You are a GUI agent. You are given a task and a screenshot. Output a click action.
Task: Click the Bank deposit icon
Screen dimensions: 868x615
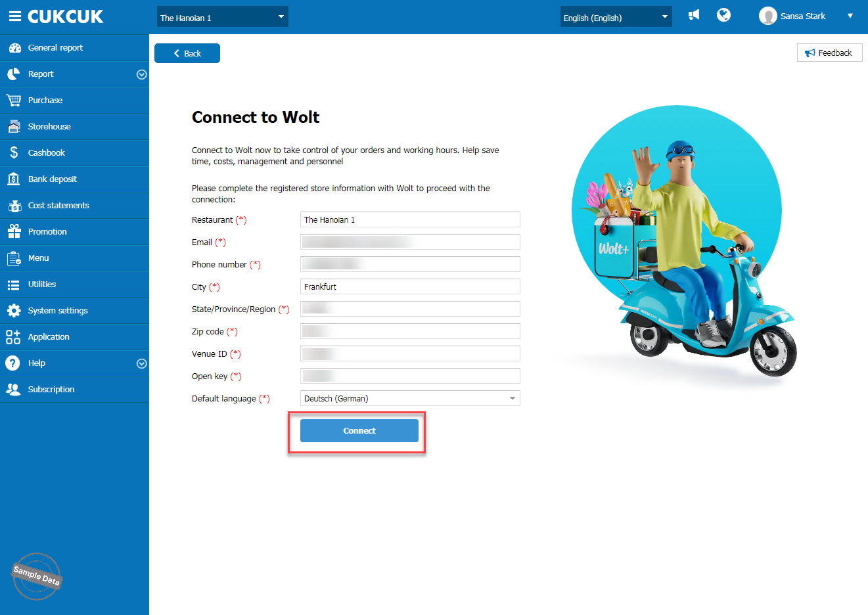coord(14,179)
